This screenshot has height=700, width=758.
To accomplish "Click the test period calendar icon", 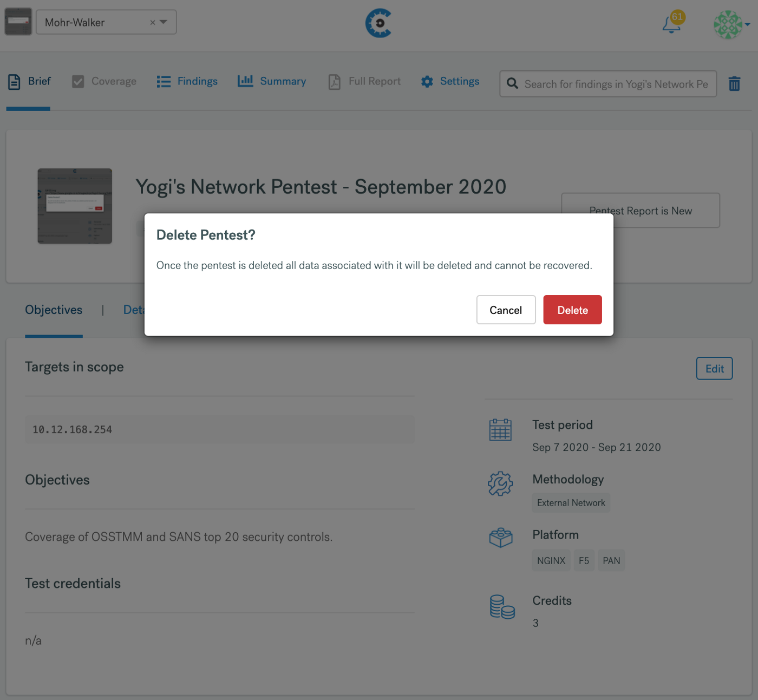I will point(500,430).
